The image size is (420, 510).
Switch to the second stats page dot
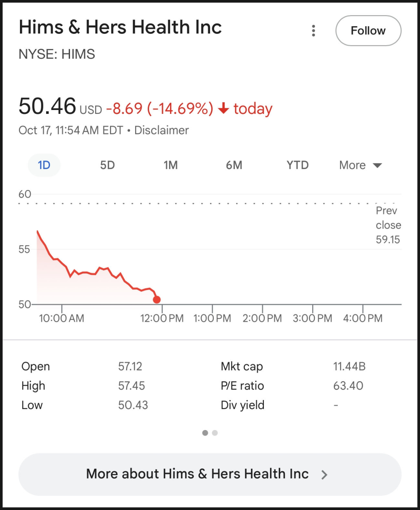[215, 433]
